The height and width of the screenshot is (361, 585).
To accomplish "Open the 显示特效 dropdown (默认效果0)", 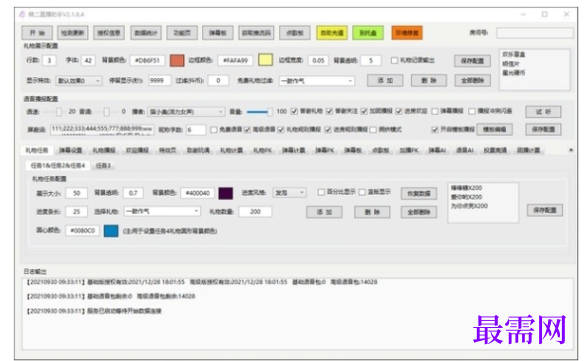I will pyautogui.click(x=79, y=81).
